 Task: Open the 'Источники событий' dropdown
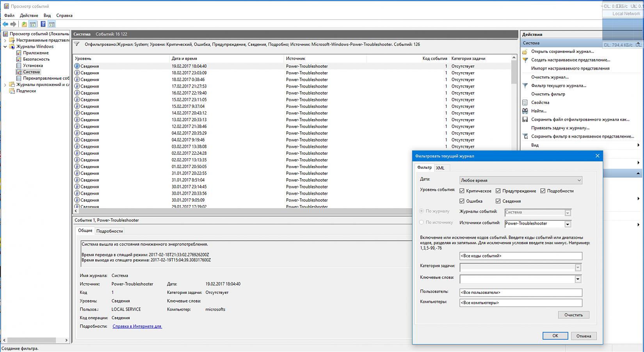click(568, 224)
